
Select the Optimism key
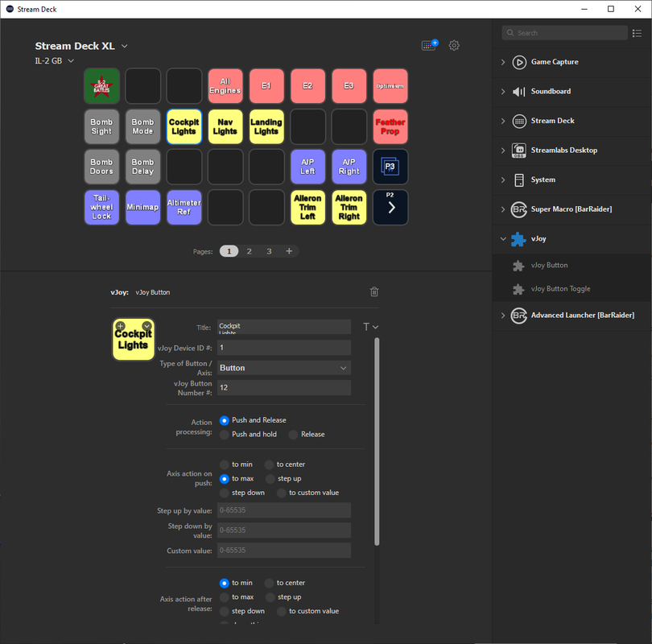coord(390,86)
